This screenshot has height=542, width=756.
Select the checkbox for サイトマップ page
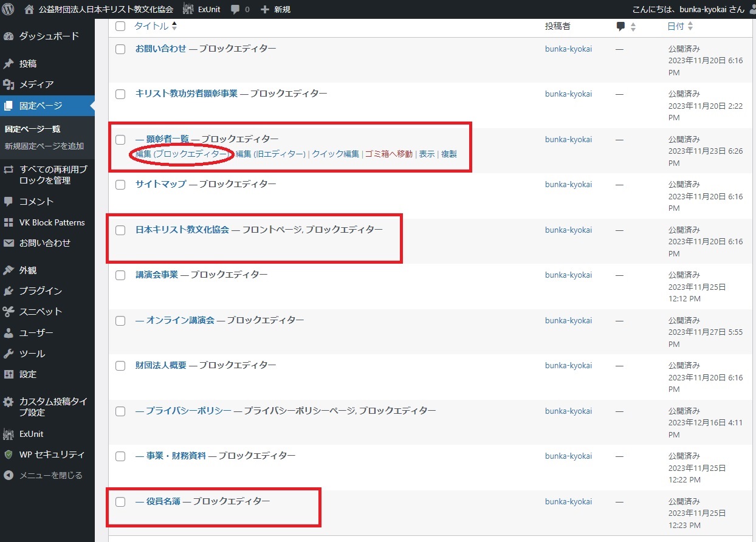120,185
